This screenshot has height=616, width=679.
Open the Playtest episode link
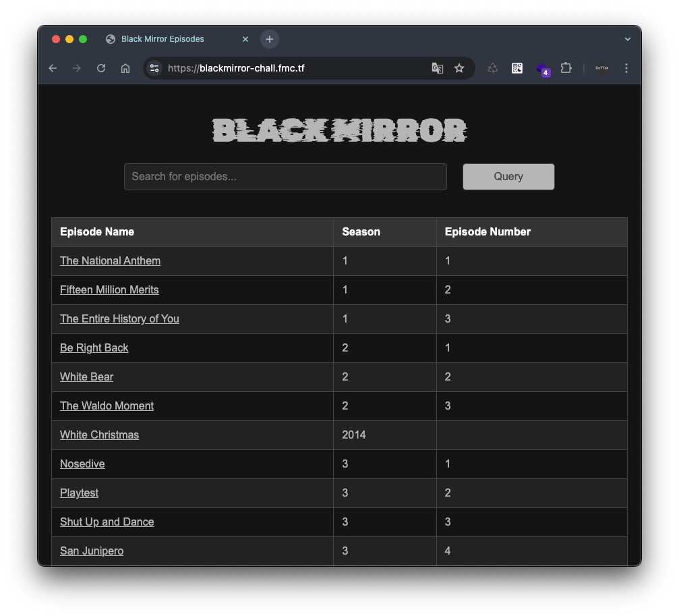[79, 493]
